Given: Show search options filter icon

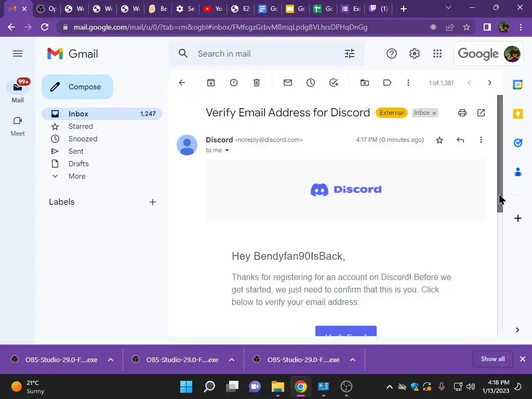Looking at the screenshot, I should (x=350, y=54).
